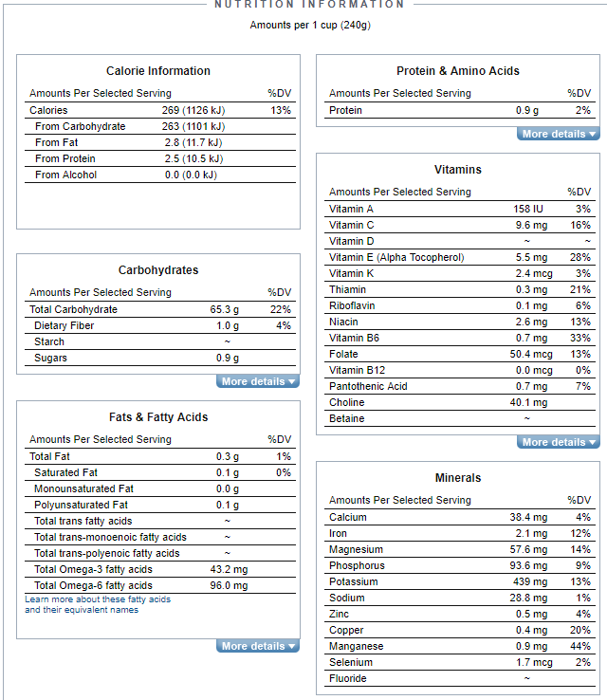Select the Folate row in Vitamins
Viewport: 607px width, 700px height.
(x=460, y=354)
